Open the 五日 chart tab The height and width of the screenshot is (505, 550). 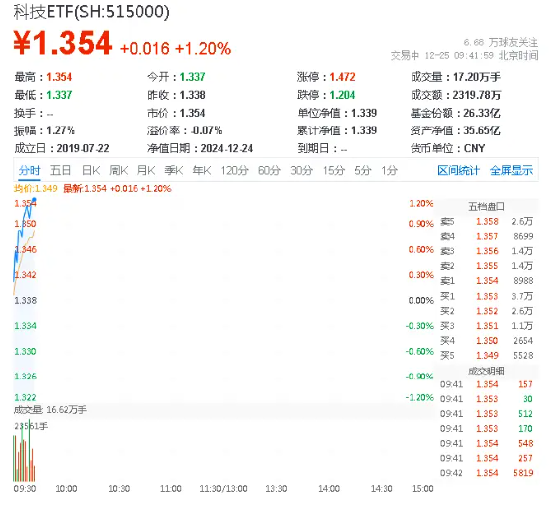60,171
